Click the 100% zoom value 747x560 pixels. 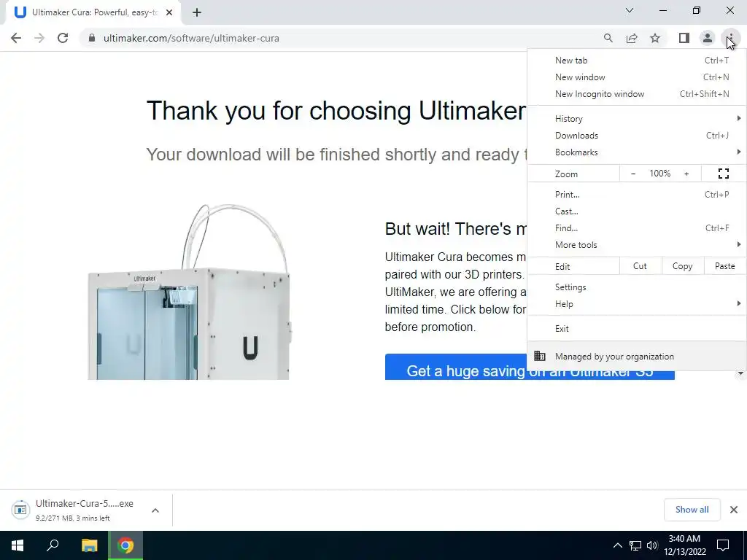pyautogui.click(x=659, y=174)
